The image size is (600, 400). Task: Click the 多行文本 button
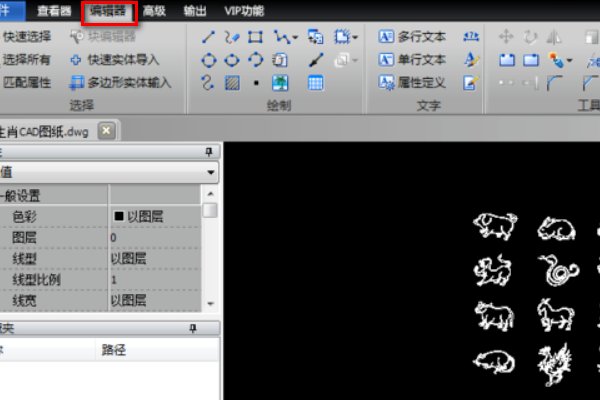tap(412, 37)
